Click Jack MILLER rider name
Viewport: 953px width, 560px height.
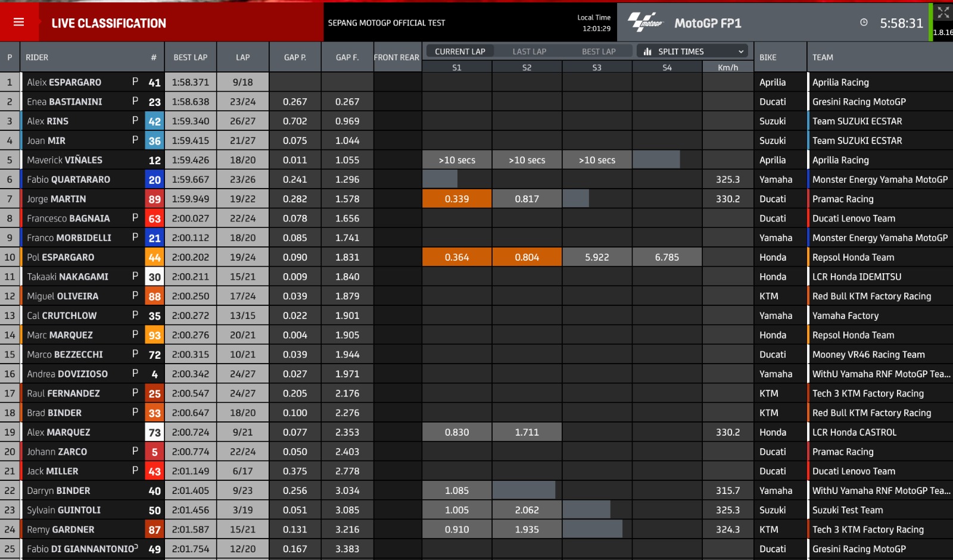pos(52,471)
